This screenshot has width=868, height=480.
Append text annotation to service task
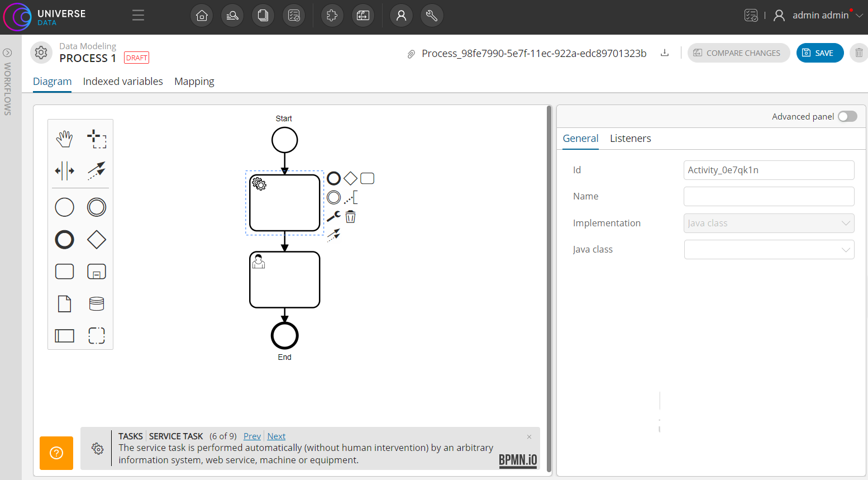click(x=350, y=197)
